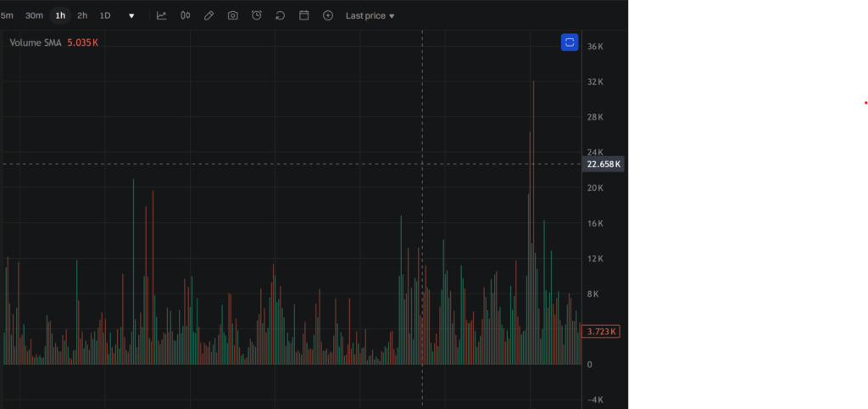
Task: Choose the 2h timeframe
Action: [x=82, y=15]
